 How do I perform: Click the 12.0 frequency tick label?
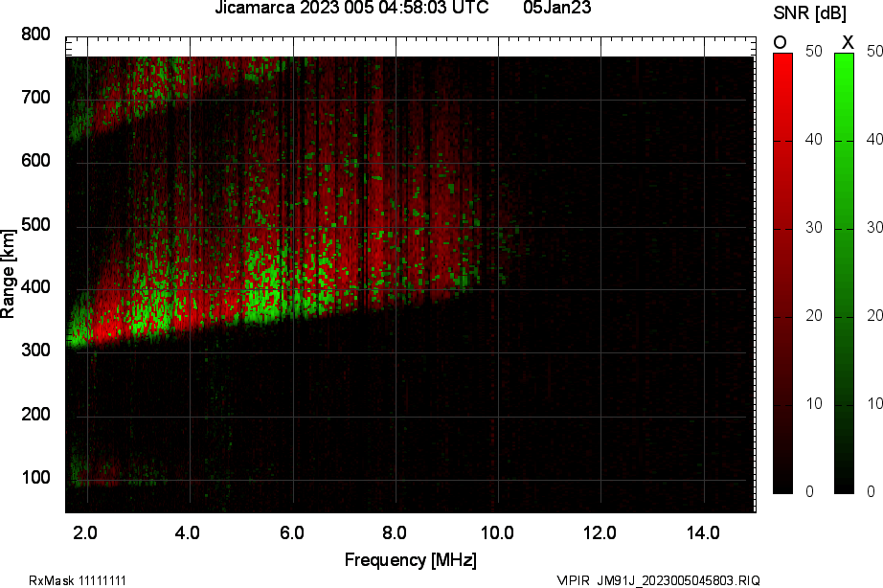click(600, 532)
